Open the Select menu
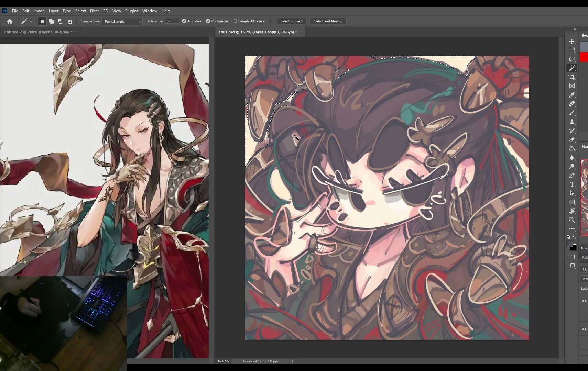 click(80, 11)
